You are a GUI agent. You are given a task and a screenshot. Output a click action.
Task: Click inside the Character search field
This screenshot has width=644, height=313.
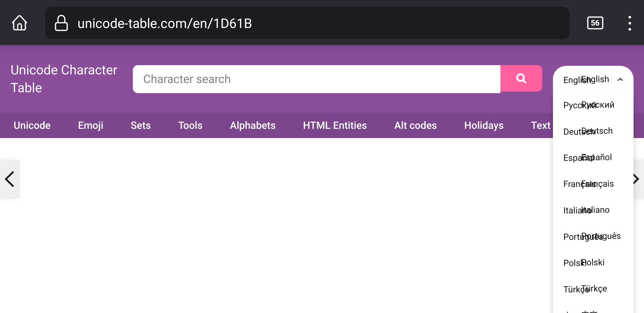308,79
